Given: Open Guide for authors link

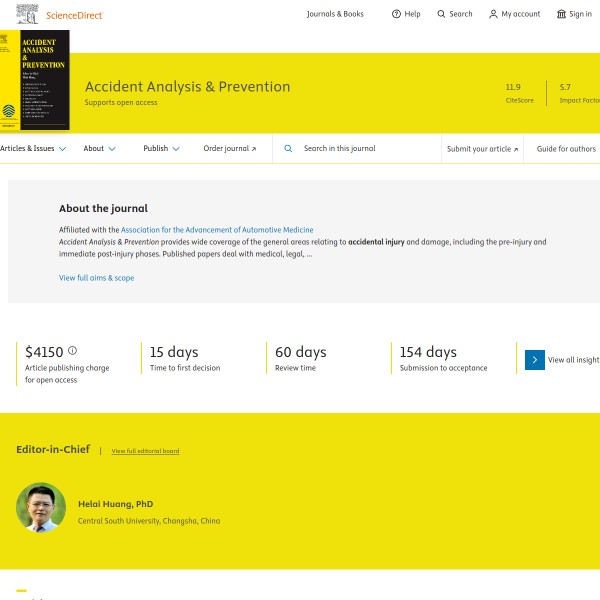Looking at the screenshot, I should (x=566, y=149).
